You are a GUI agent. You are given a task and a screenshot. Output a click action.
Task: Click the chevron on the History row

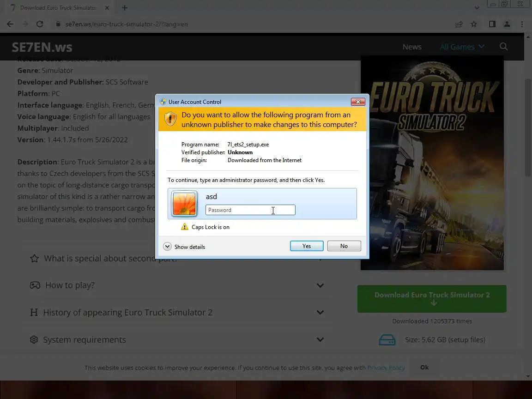click(320, 313)
